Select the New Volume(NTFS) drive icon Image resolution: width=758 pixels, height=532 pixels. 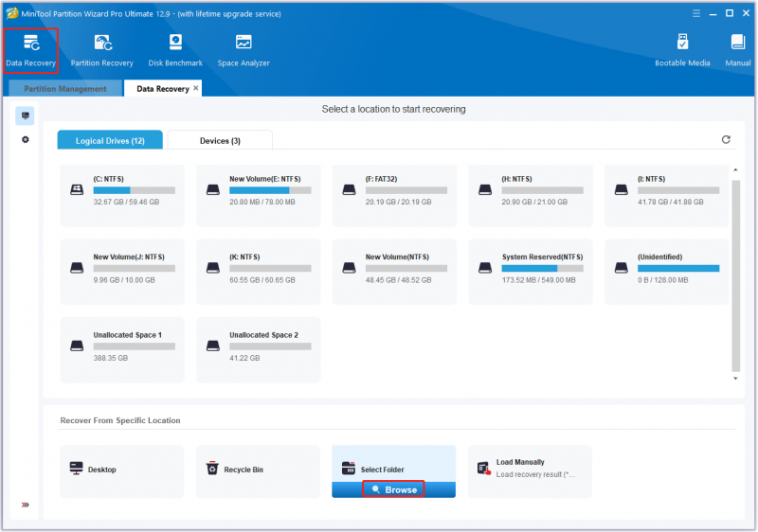(x=349, y=268)
